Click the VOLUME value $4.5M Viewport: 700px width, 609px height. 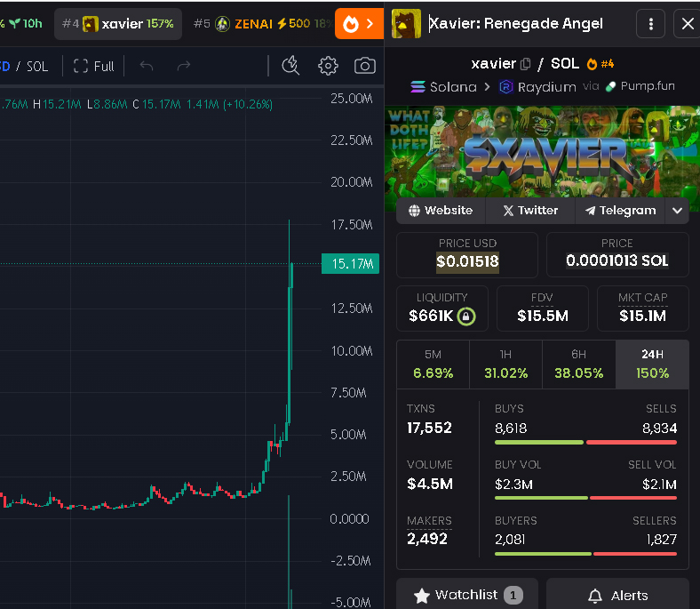tap(430, 484)
